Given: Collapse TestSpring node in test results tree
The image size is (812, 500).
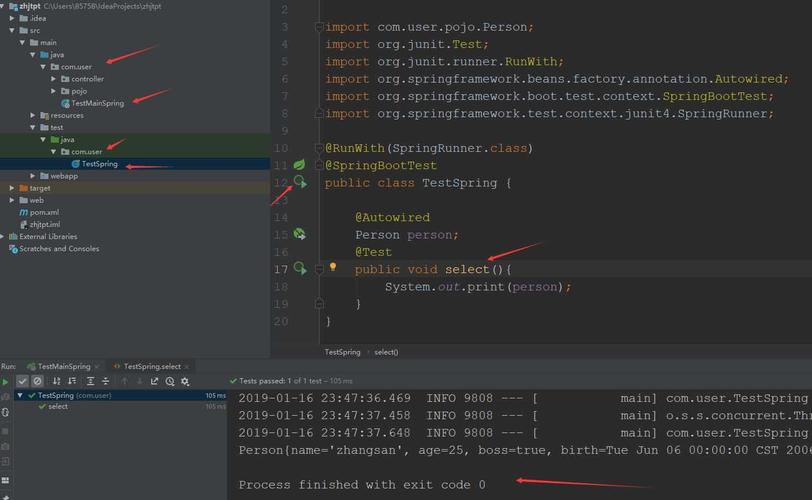Looking at the screenshot, I should tap(20, 395).
